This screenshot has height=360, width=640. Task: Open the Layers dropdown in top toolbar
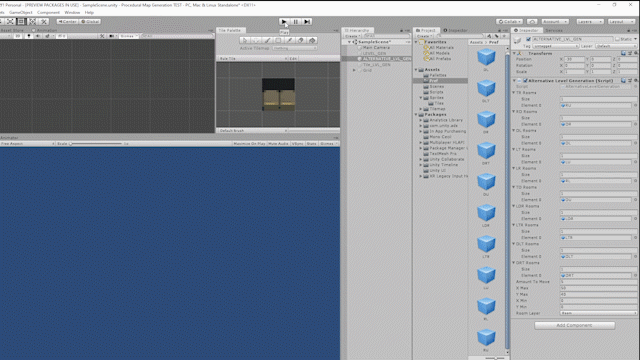590,21
